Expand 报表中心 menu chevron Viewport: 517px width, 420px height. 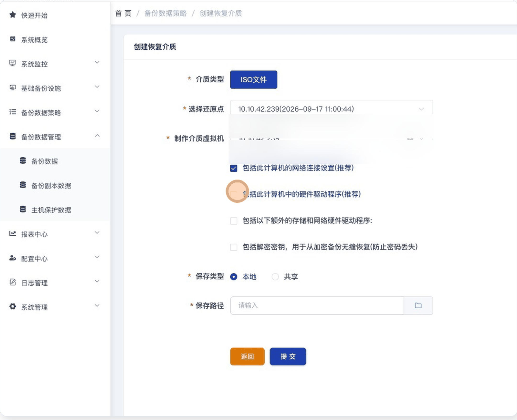click(x=97, y=232)
